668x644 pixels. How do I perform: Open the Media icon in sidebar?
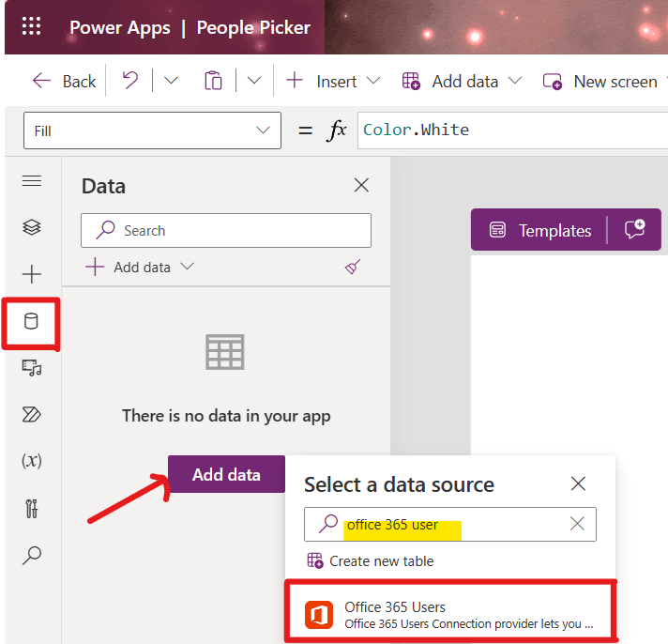tap(32, 368)
